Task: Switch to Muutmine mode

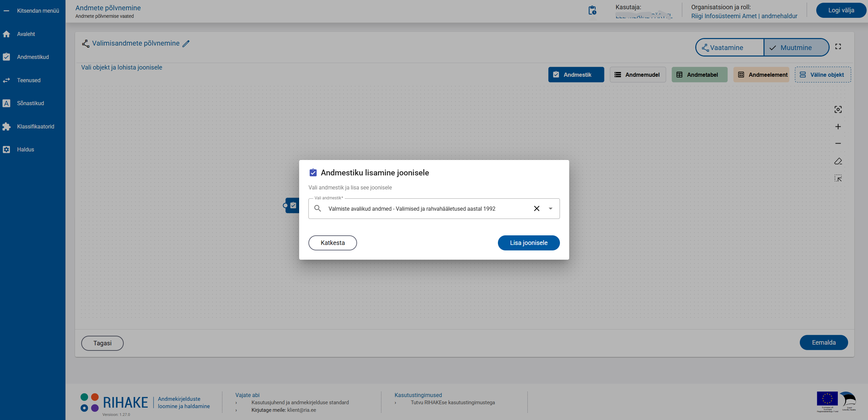Action: tap(796, 48)
